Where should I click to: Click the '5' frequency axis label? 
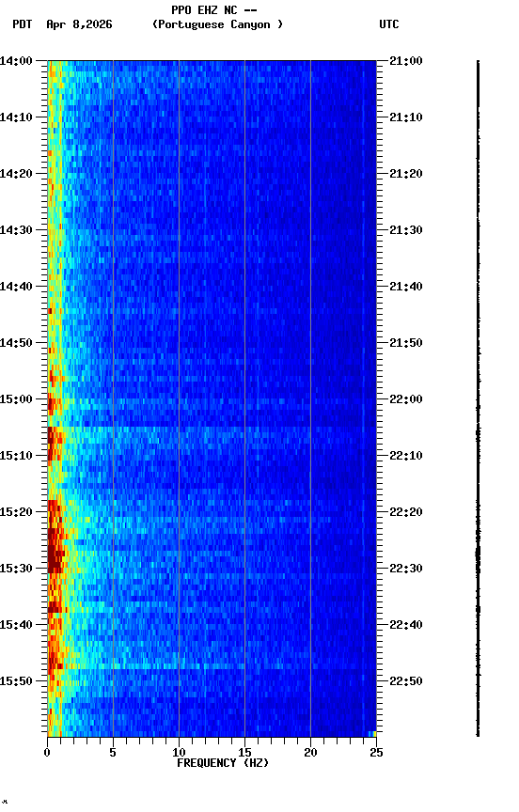tap(113, 753)
